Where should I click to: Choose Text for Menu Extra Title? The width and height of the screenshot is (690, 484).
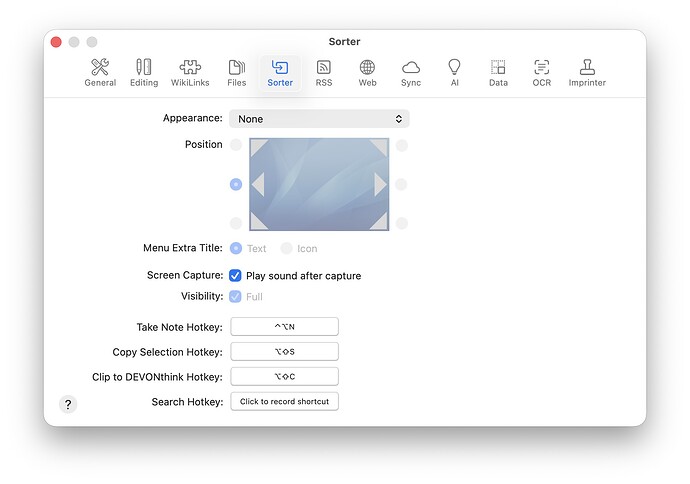point(236,249)
